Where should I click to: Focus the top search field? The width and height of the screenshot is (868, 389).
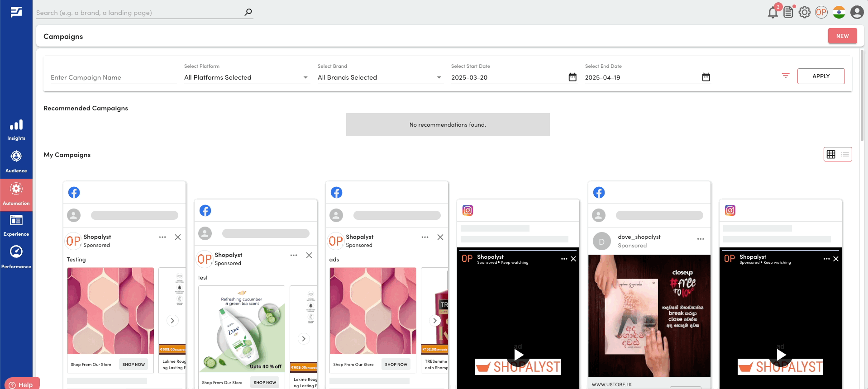pos(139,13)
